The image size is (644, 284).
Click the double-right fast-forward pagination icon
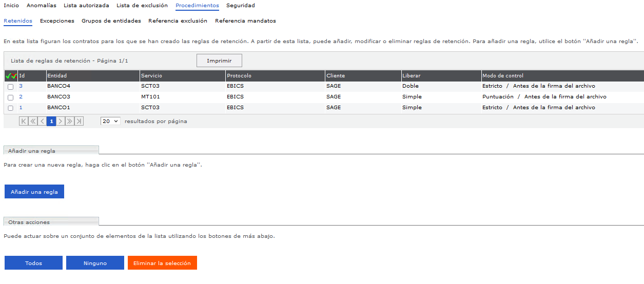point(70,121)
